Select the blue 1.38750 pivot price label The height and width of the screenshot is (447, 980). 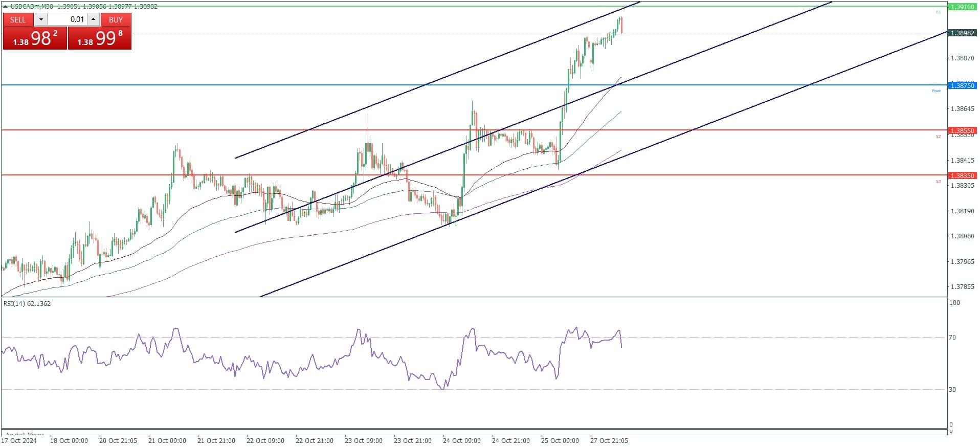pos(962,85)
